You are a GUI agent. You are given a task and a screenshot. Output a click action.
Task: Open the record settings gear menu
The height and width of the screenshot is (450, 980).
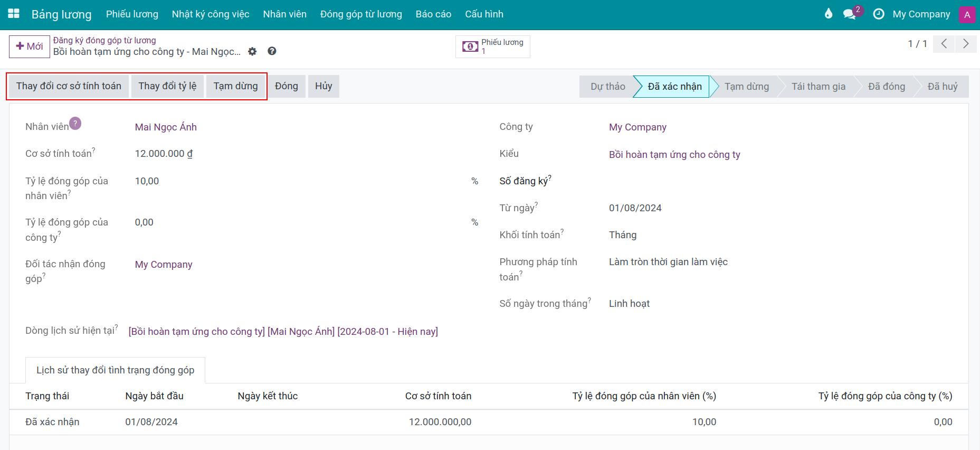coord(253,51)
